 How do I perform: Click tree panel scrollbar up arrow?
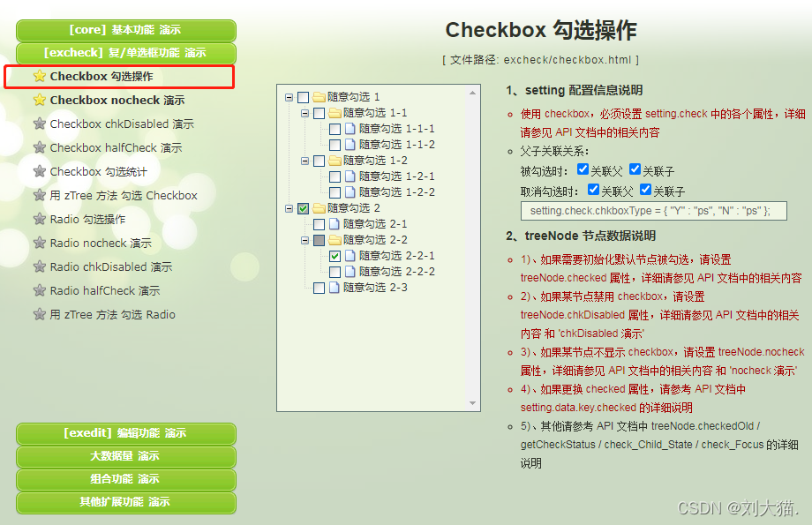(x=472, y=94)
